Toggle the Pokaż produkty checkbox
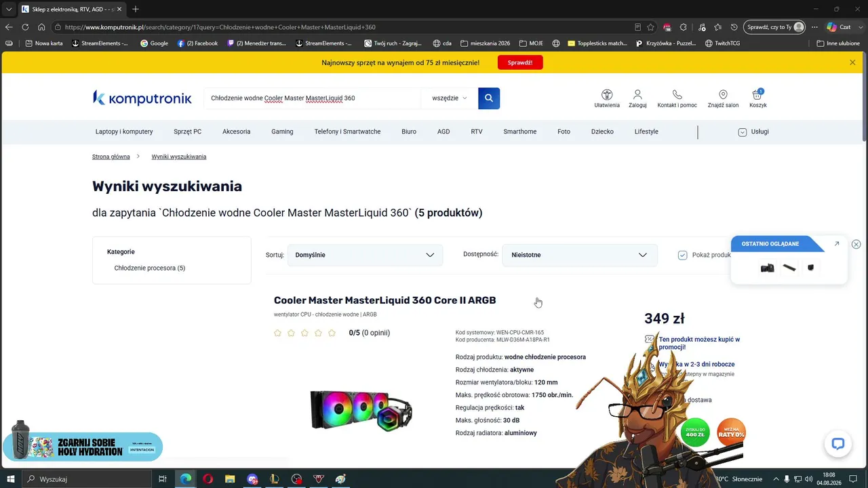The image size is (868, 488). coord(683,255)
